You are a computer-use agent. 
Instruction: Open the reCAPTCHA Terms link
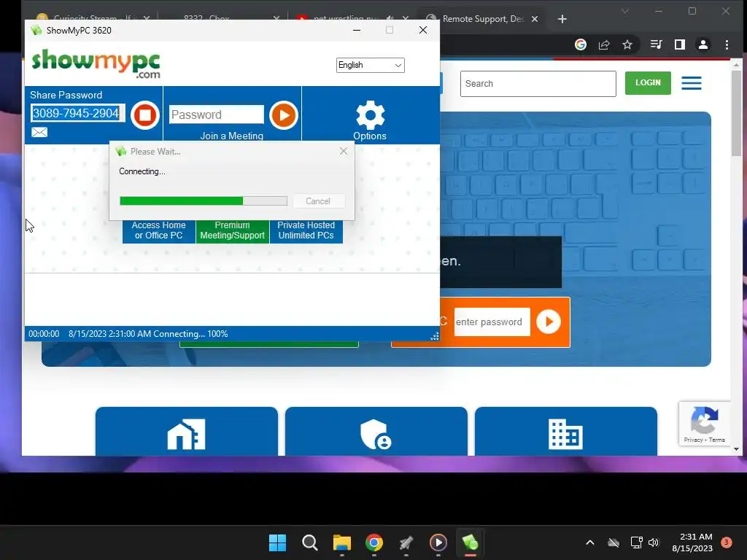tap(716, 440)
